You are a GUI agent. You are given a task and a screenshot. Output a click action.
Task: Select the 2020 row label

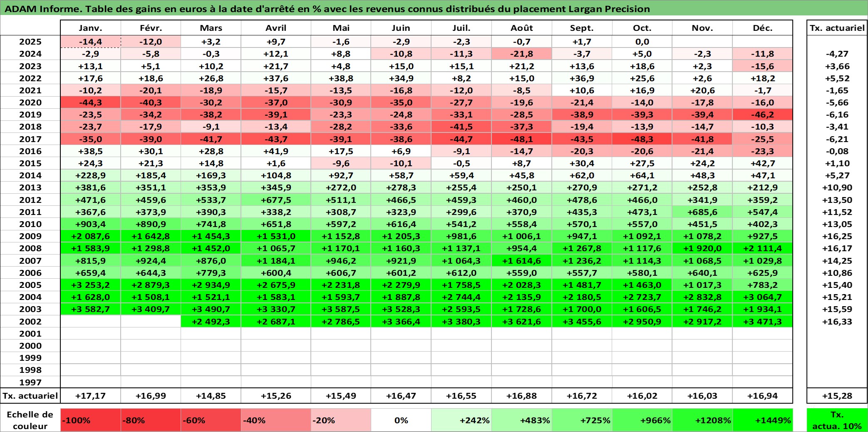30,102
